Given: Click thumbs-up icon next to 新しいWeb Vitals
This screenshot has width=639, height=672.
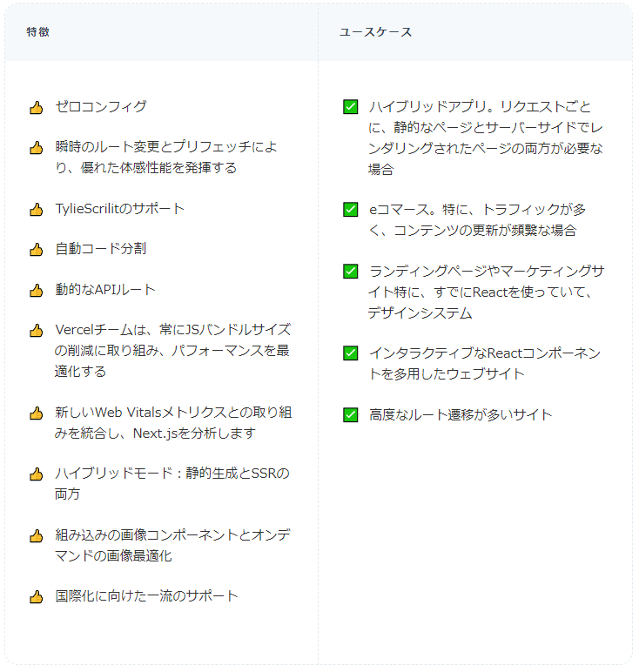Looking at the screenshot, I should click(37, 413).
